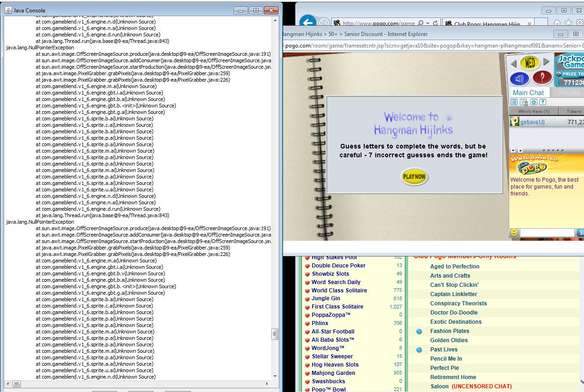Click the browser back button
This screenshot has width=584, height=392.
pos(308,23)
